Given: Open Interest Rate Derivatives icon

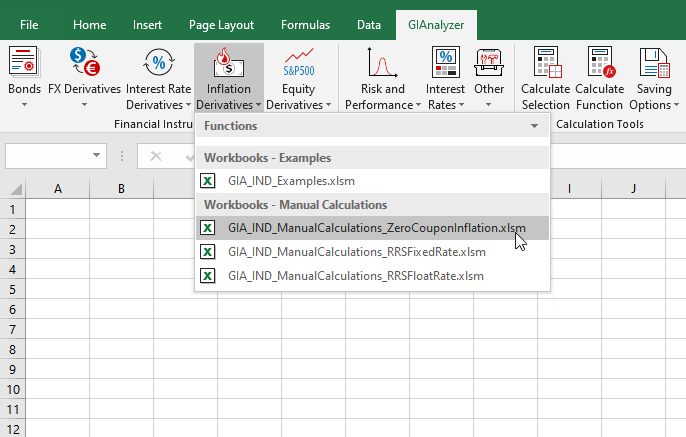Looking at the screenshot, I should click(x=159, y=62).
